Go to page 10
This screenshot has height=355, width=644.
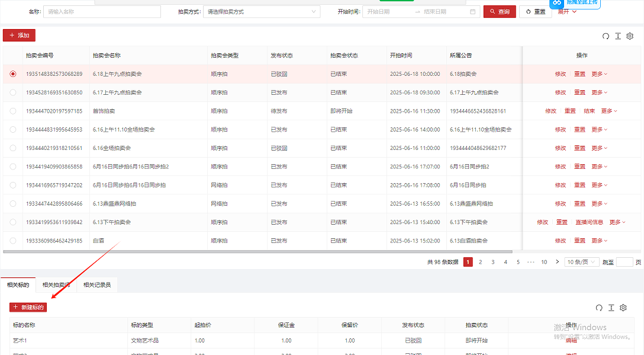544,262
